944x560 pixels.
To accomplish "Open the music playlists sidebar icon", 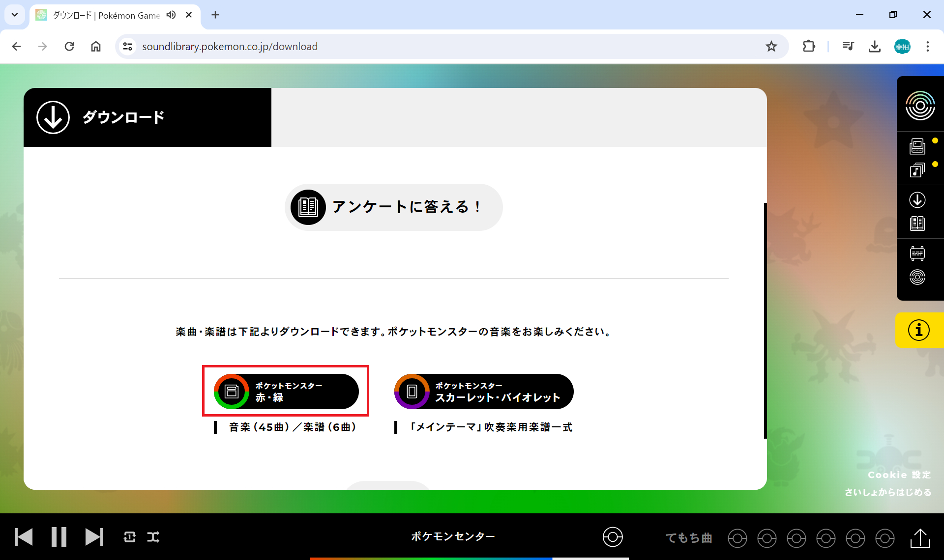I will click(x=917, y=170).
